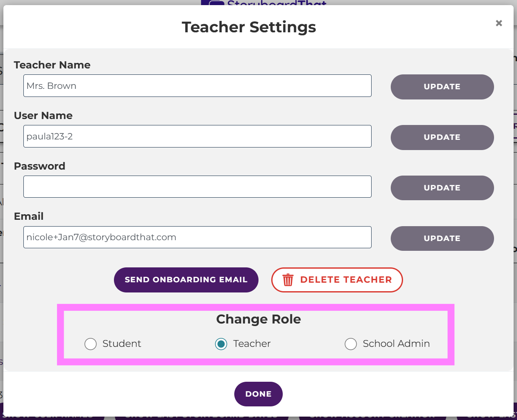Select the Teacher role radio button
Image resolution: width=517 pixels, height=420 pixels.
[x=221, y=344]
